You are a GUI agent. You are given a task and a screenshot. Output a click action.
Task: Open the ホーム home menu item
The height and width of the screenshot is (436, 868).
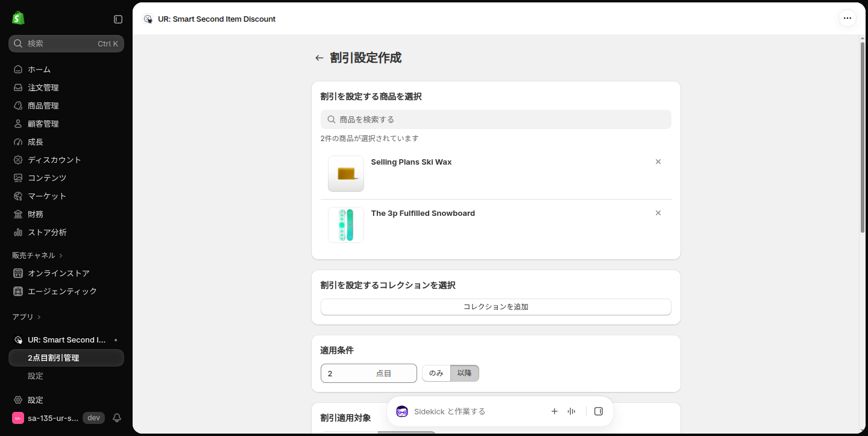tap(66, 69)
